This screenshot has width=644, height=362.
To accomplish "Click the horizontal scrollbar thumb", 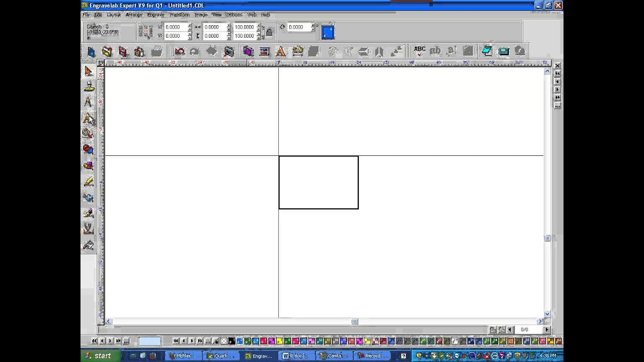I will click(x=355, y=321).
